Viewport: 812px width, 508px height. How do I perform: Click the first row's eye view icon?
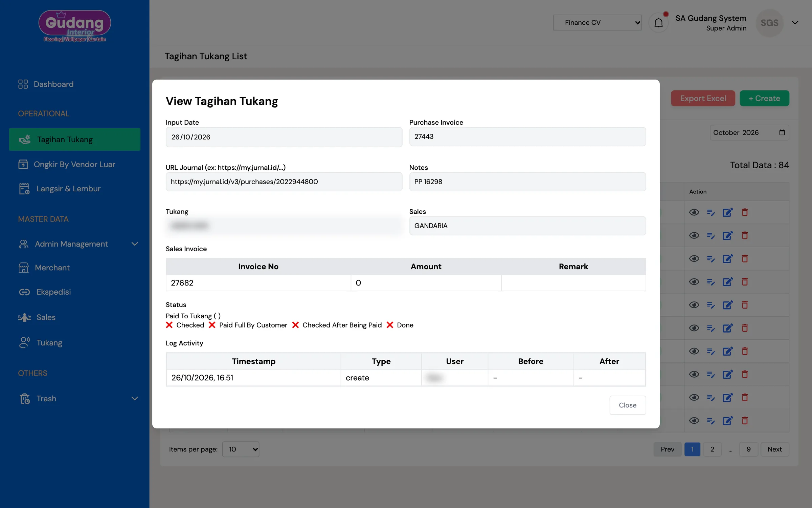click(x=694, y=212)
